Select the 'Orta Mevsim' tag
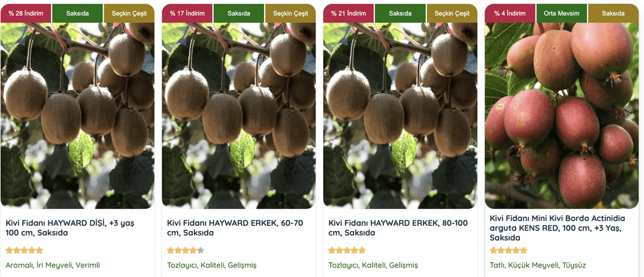Viewport: 644px width, 277px height. pos(562,14)
